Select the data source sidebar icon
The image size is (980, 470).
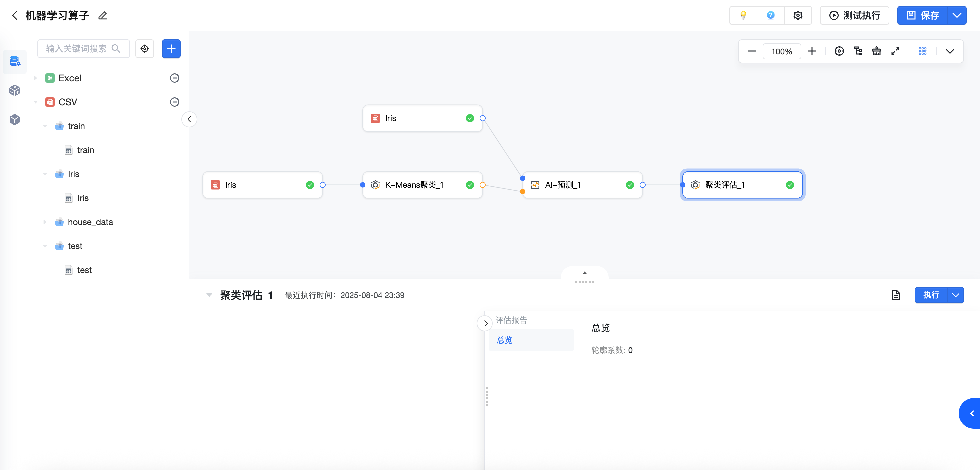[14, 61]
